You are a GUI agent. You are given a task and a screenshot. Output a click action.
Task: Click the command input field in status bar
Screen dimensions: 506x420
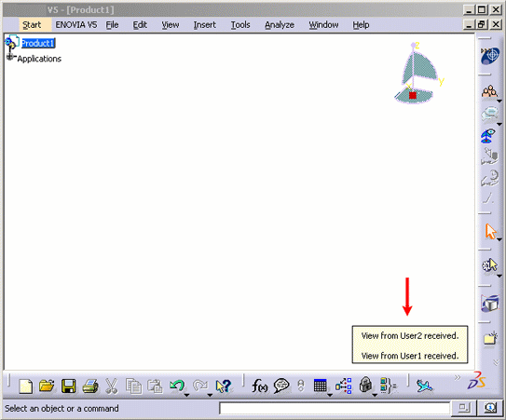click(x=335, y=409)
